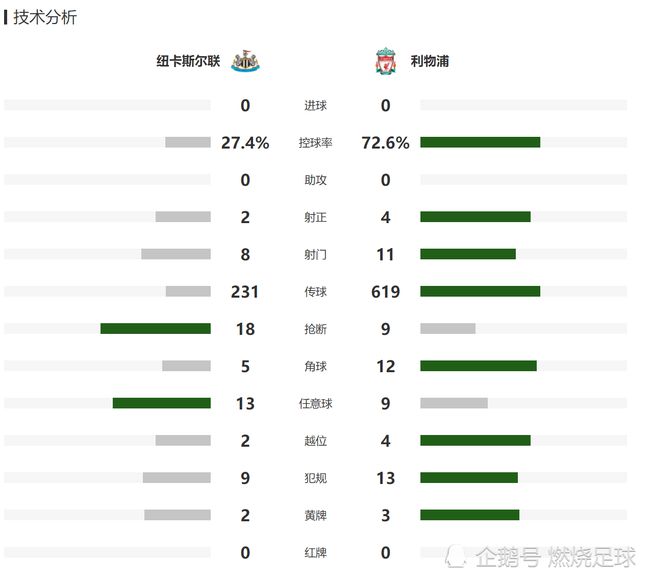This screenshot has width=650, height=580.
Task: Click the Newcastle United crest icon
Action: click(x=245, y=61)
